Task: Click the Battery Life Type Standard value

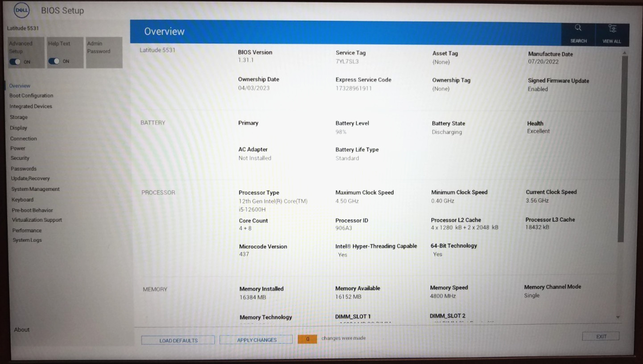Action: (347, 158)
